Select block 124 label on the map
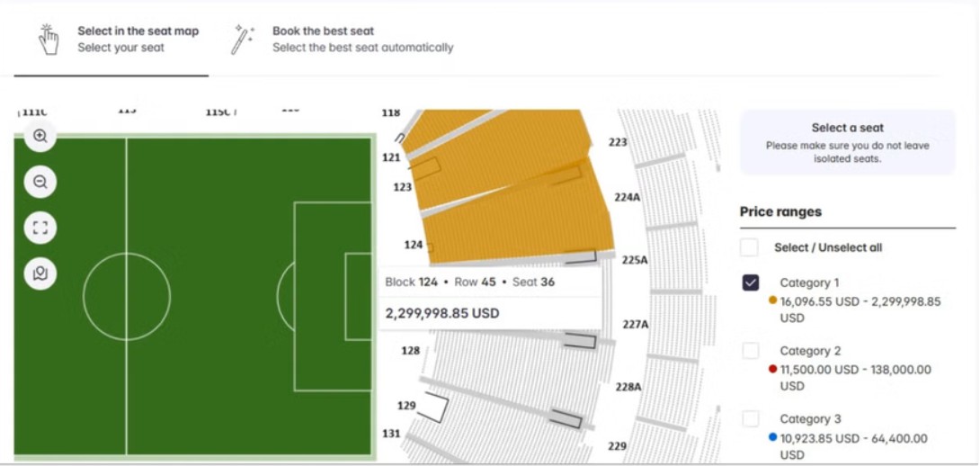 [x=413, y=245]
